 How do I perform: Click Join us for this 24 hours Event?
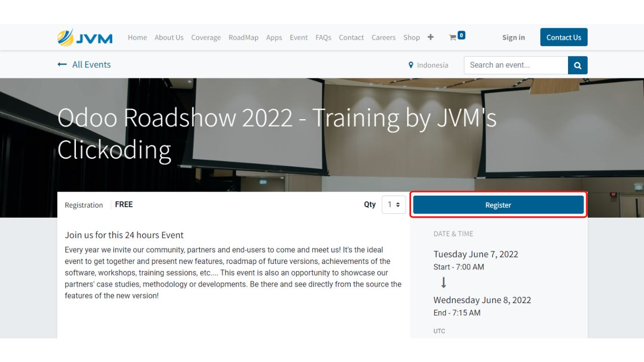coord(124,235)
